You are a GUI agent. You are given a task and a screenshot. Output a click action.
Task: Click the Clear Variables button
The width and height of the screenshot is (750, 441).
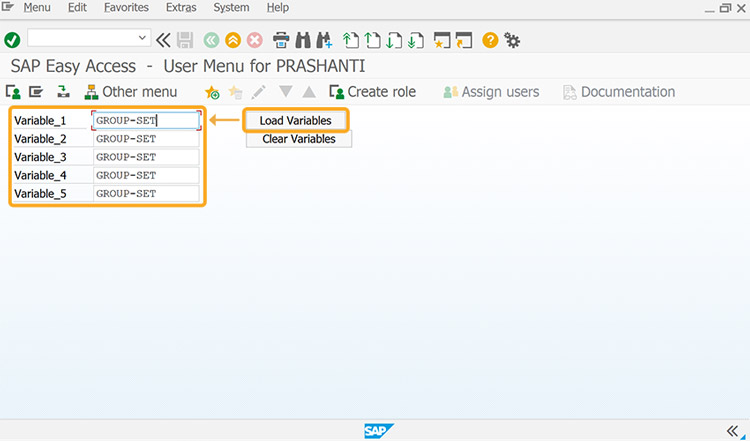point(299,139)
